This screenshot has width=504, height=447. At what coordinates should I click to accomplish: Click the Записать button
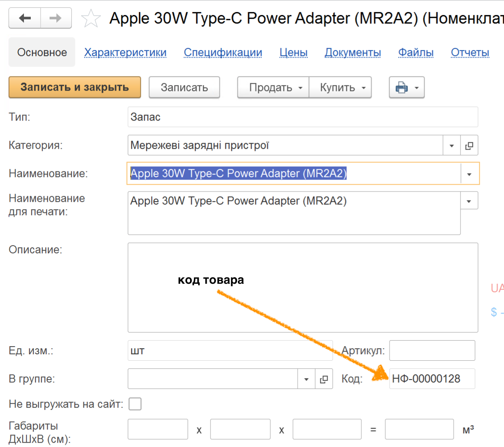[x=184, y=87]
